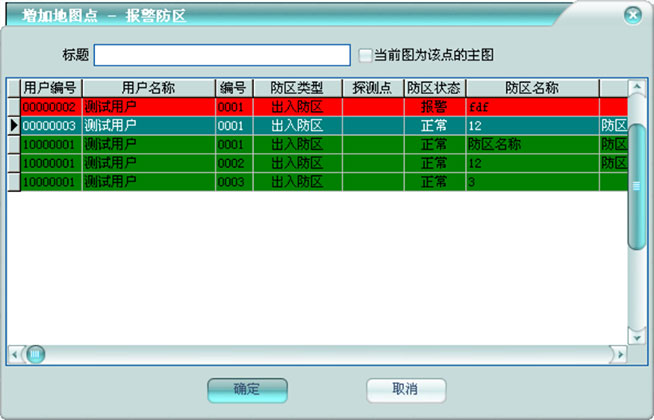Sort by 用户编号 column header
The image size is (654, 420).
click(x=51, y=88)
